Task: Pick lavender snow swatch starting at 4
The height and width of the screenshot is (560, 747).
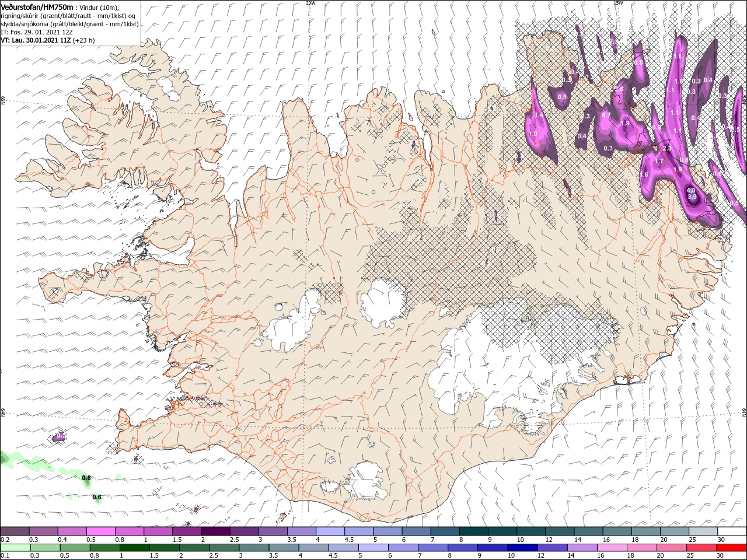Action: [330, 531]
